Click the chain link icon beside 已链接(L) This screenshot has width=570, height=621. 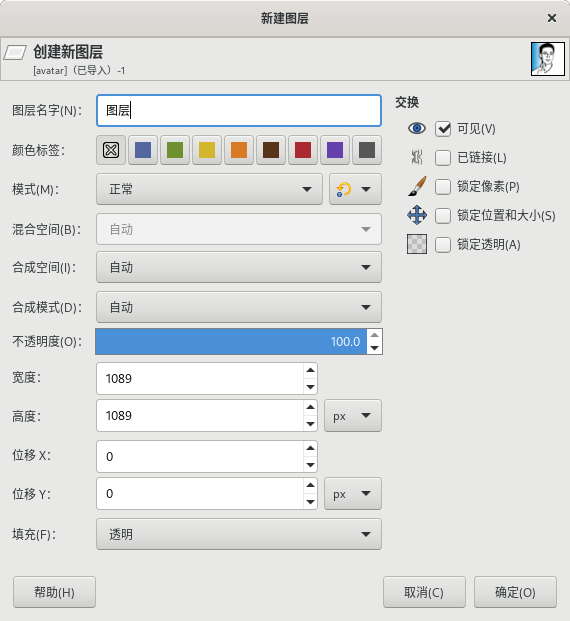tap(417, 157)
